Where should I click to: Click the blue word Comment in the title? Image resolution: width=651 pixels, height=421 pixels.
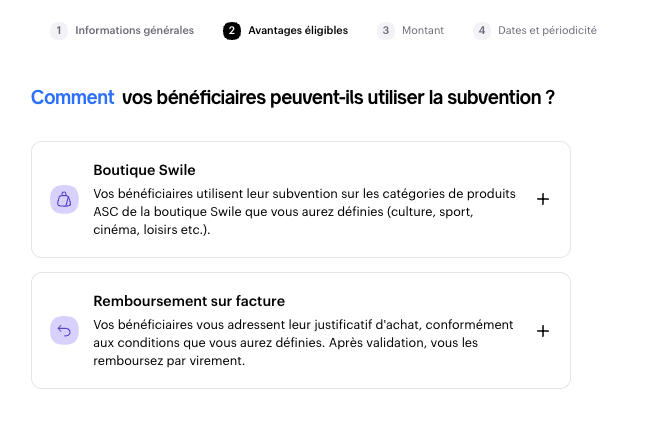point(73,98)
